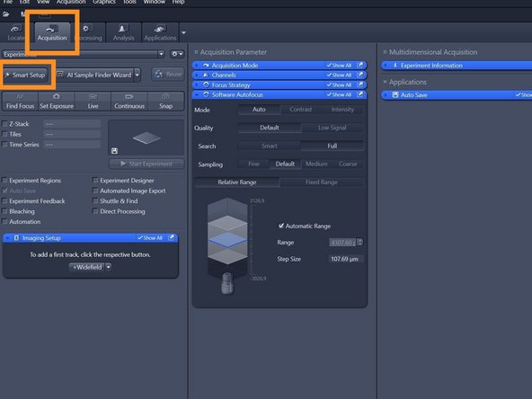The height and width of the screenshot is (399, 532).
Task: Enable Automated Image Export checkbox
Action: [95, 191]
